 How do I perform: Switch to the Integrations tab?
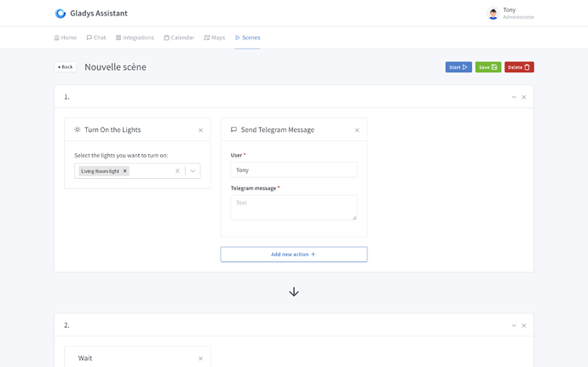pos(135,37)
